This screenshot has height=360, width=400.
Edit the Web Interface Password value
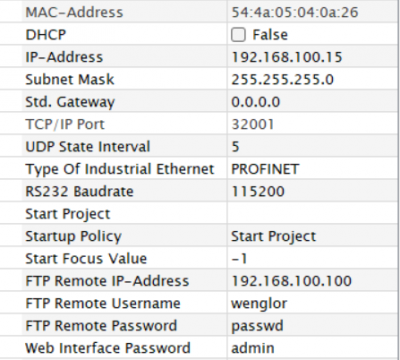click(x=313, y=348)
